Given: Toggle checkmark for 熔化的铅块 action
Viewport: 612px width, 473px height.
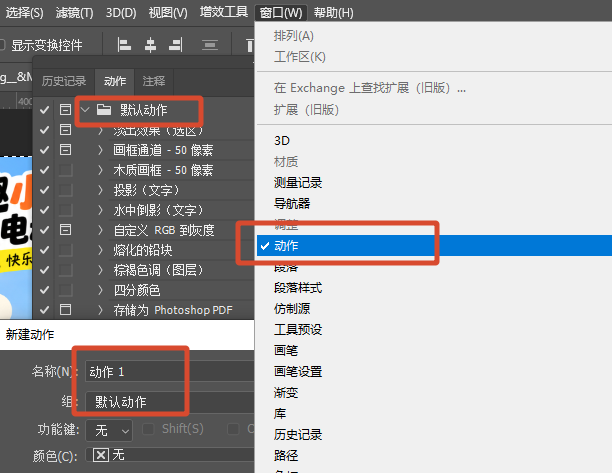Looking at the screenshot, I should coord(44,250).
